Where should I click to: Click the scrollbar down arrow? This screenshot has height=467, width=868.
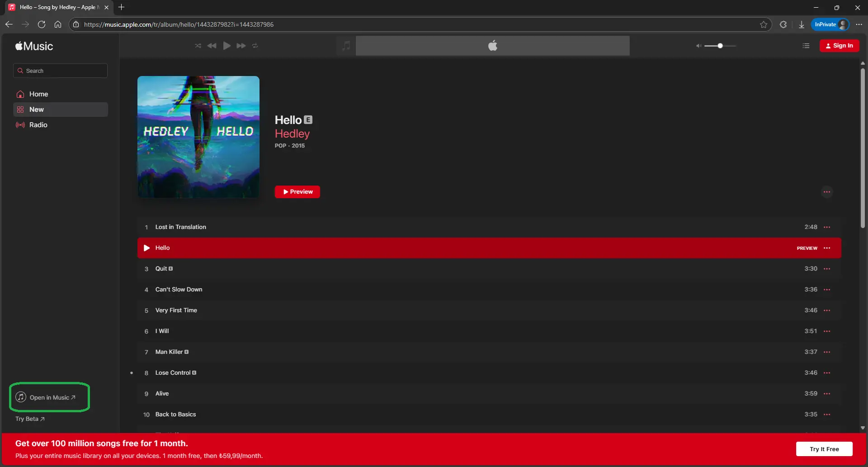pos(863,428)
